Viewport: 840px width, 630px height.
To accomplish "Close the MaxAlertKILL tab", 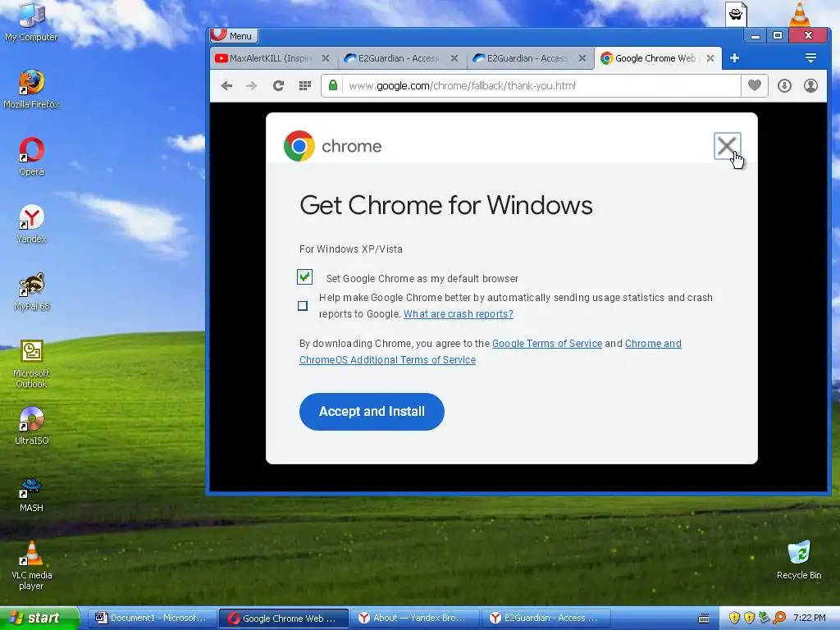I will tap(325, 58).
